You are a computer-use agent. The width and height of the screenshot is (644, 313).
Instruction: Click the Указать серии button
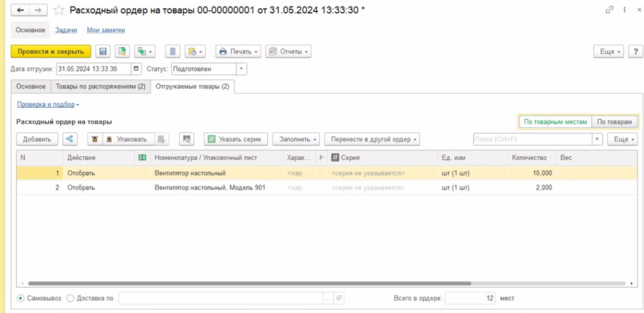(236, 139)
